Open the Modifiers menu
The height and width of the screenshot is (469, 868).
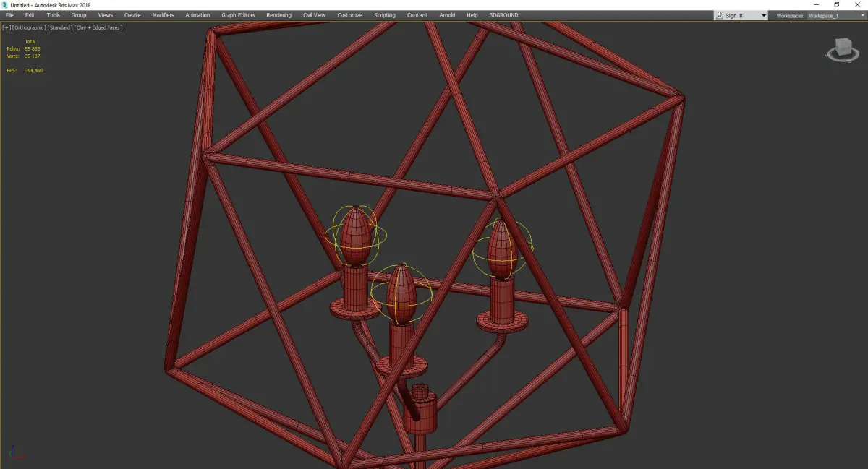(163, 15)
